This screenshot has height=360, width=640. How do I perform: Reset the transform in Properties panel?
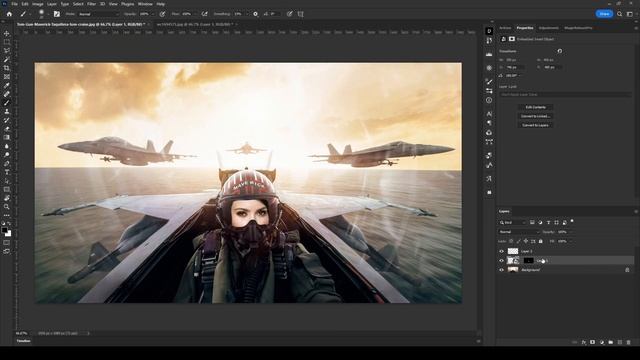[560, 51]
